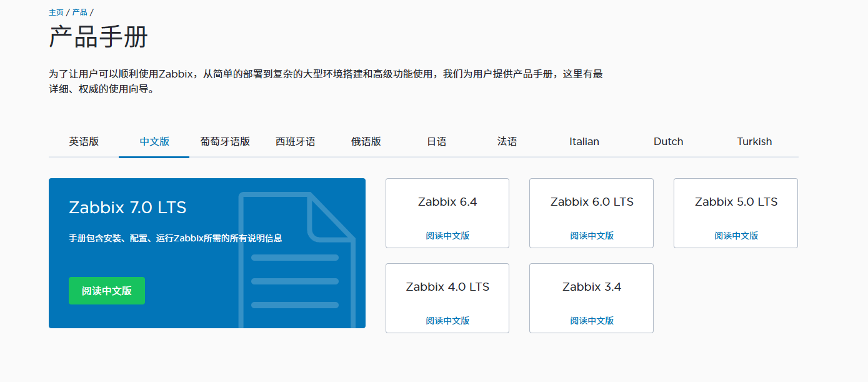Switch to the 日语 tab
Screen dimensions: 868x382
point(437,141)
